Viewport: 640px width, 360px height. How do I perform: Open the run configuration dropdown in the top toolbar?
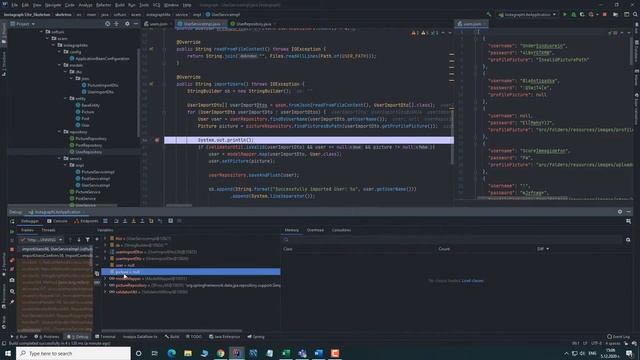click(x=527, y=14)
